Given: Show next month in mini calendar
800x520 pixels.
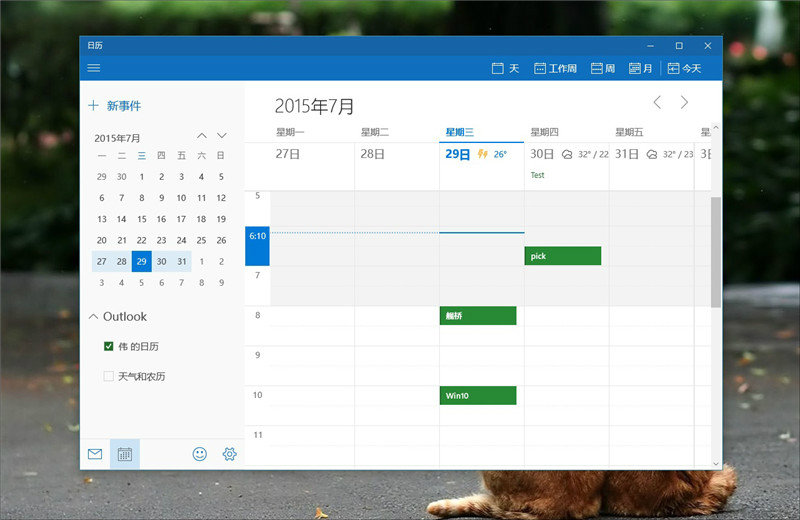Looking at the screenshot, I should [x=221, y=136].
